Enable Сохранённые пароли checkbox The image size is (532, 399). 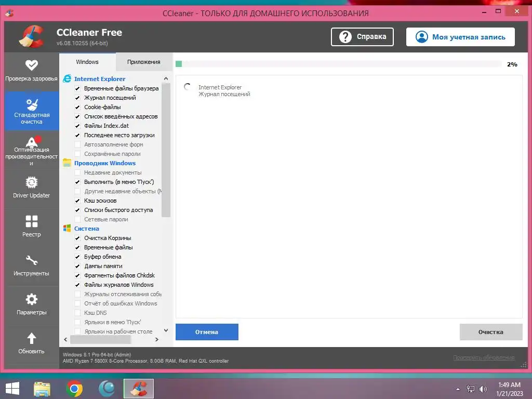pyautogui.click(x=77, y=154)
